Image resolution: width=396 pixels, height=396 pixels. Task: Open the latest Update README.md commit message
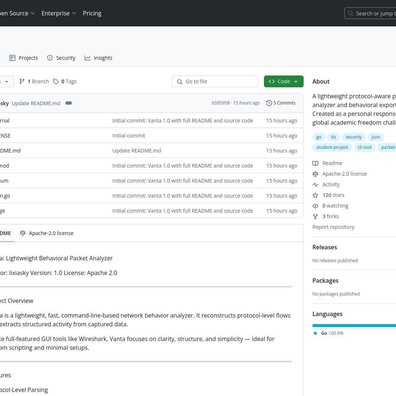click(x=36, y=103)
